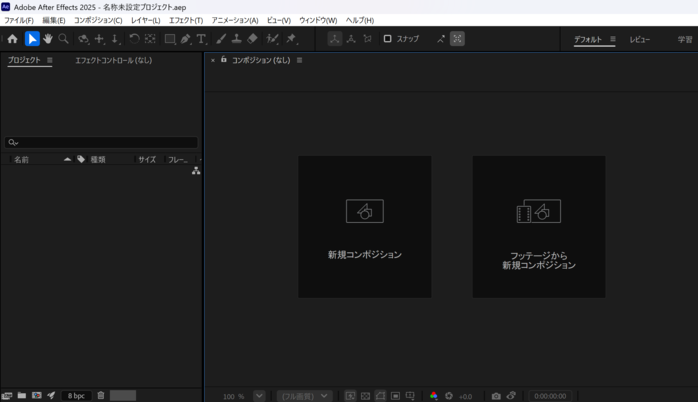
Task: Select the Orbit camera tool
Action: (x=83, y=39)
